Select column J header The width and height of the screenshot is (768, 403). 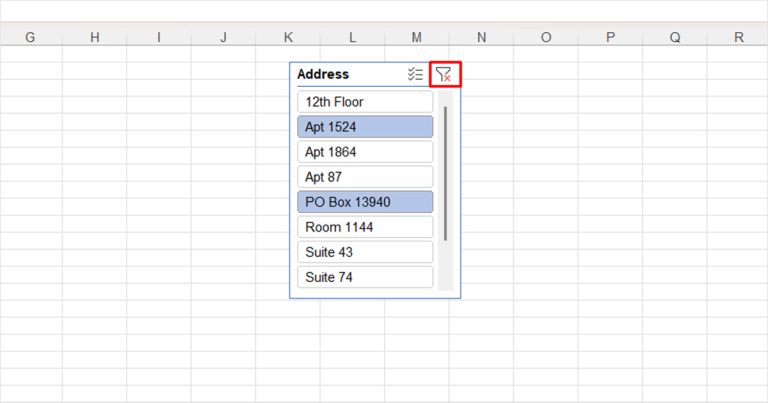click(223, 37)
